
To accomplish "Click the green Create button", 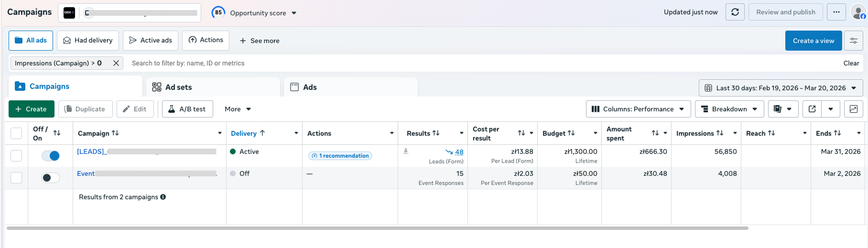I will (x=32, y=109).
